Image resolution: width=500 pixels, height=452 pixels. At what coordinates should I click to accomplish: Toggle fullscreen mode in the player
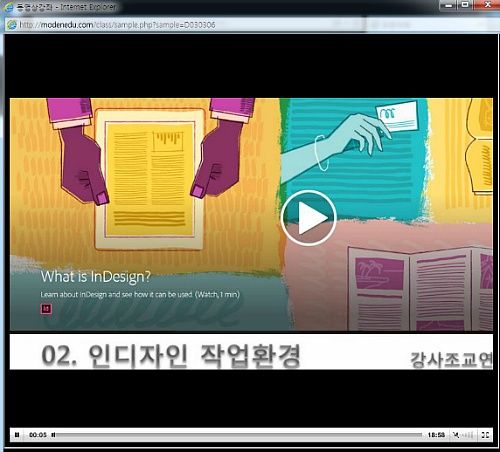(485, 435)
